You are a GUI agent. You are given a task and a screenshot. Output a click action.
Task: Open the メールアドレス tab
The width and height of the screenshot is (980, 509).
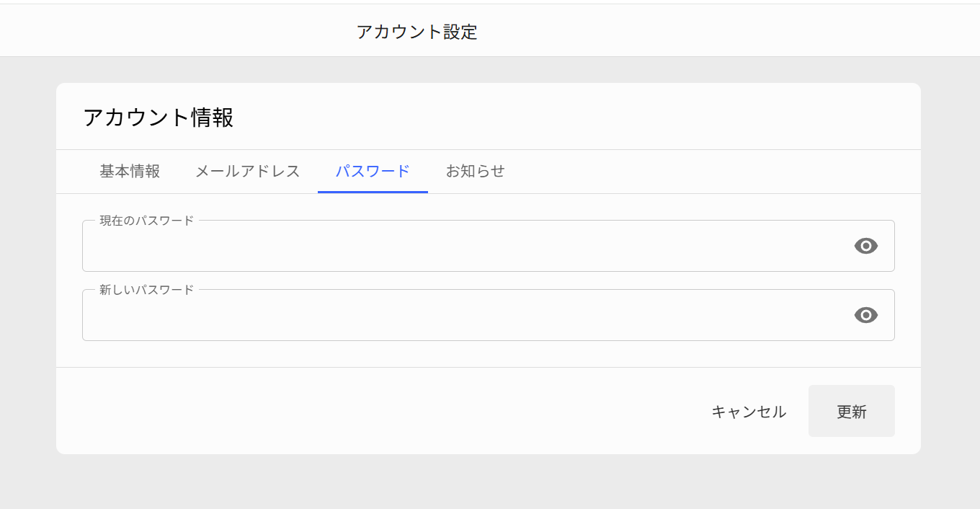tap(248, 172)
